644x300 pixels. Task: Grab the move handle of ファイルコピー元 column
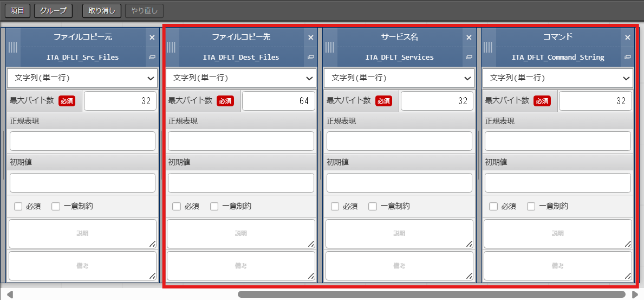[x=13, y=47]
